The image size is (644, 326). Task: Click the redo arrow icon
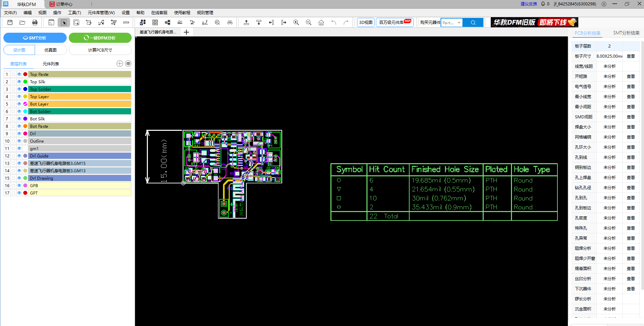click(x=346, y=23)
